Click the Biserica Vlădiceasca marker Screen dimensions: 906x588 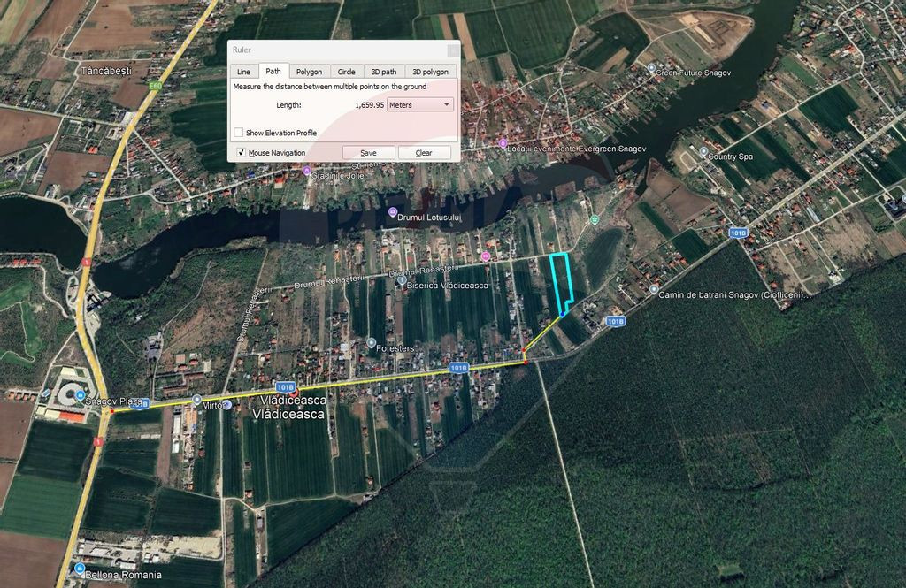[x=402, y=280]
